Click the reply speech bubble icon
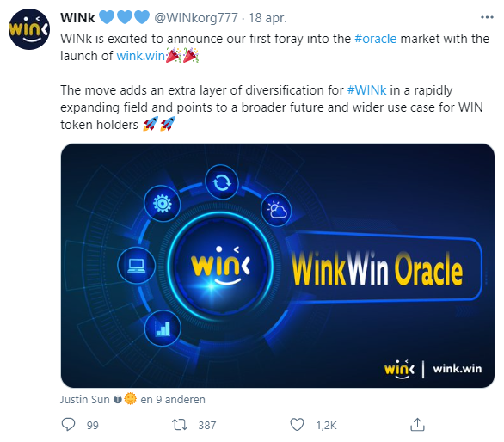Screen dimensions: 504x442 pyautogui.click(x=68, y=425)
